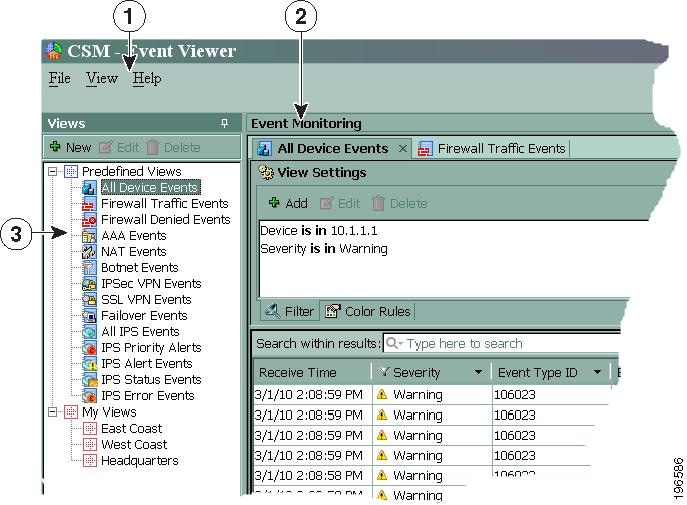
Task: Select Firewall Denied Events icon in tree
Action: (89, 219)
